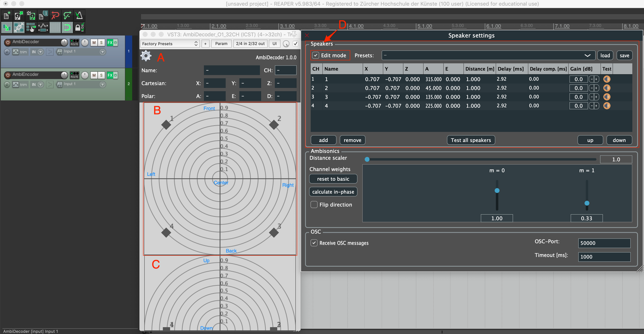Click the Distance scaler slider handle
This screenshot has width=644, height=334.
tap(367, 159)
